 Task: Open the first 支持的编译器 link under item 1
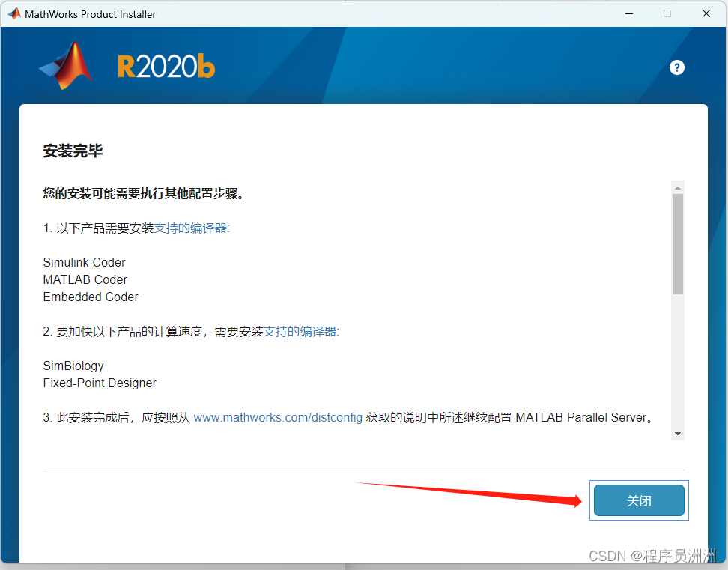[190, 228]
